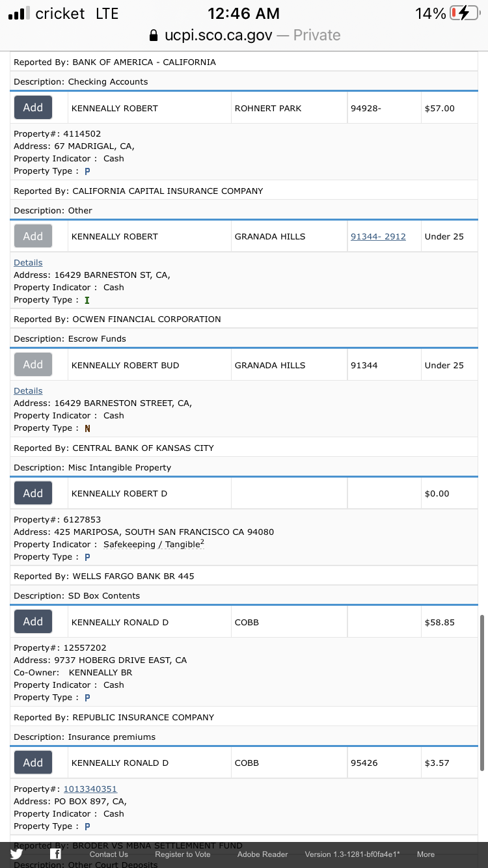This screenshot has width=488, height=868.
Task: Click Property Type N icon for Robert Bud
Action: (87, 428)
